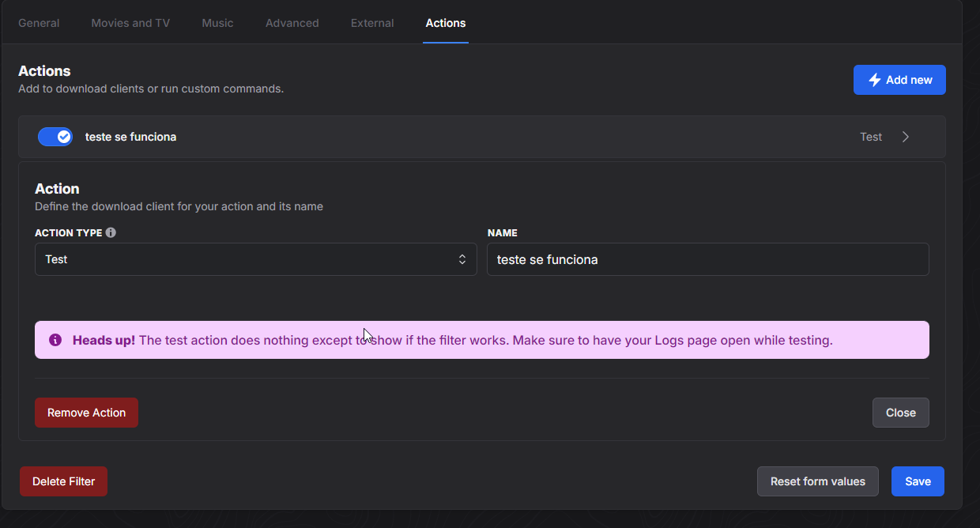Click the 'Test' type label on action row
This screenshot has width=980, height=528.
coord(870,137)
